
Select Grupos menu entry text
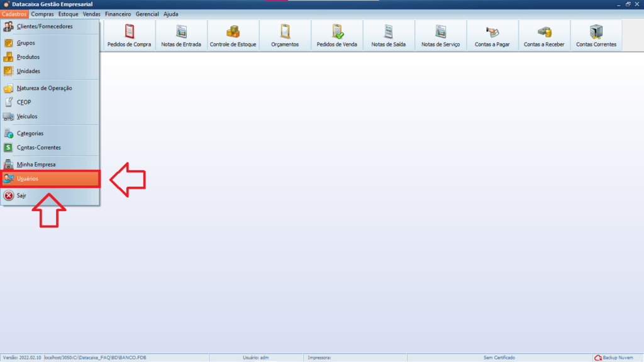click(26, 43)
